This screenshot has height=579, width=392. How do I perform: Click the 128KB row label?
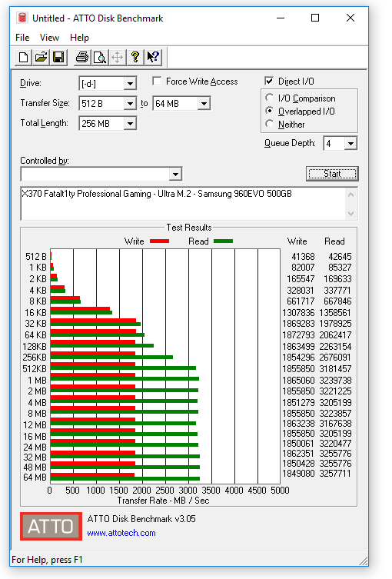[35, 346]
